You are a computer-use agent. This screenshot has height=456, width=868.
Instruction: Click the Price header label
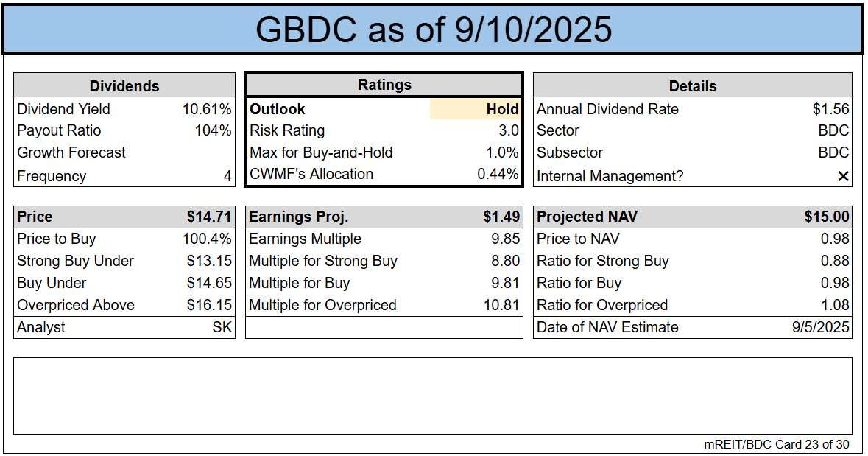(x=35, y=217)
